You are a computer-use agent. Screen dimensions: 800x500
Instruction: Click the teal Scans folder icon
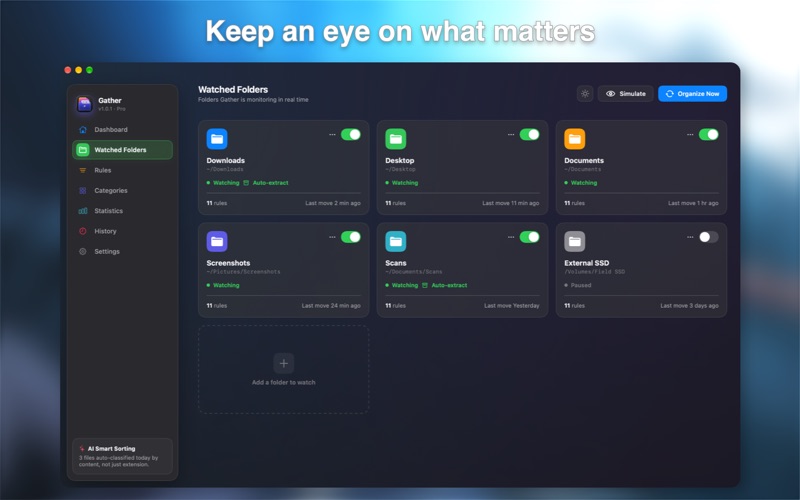point(395,241)
